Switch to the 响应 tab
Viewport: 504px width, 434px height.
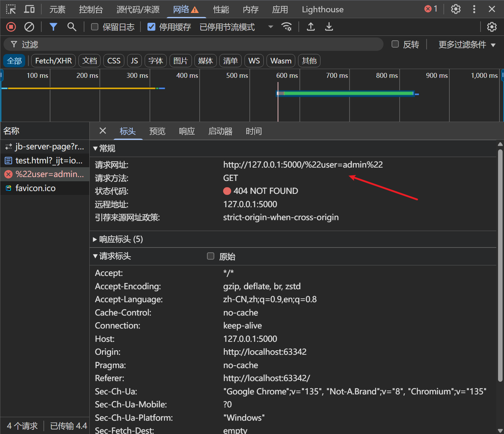pos(187,131)
